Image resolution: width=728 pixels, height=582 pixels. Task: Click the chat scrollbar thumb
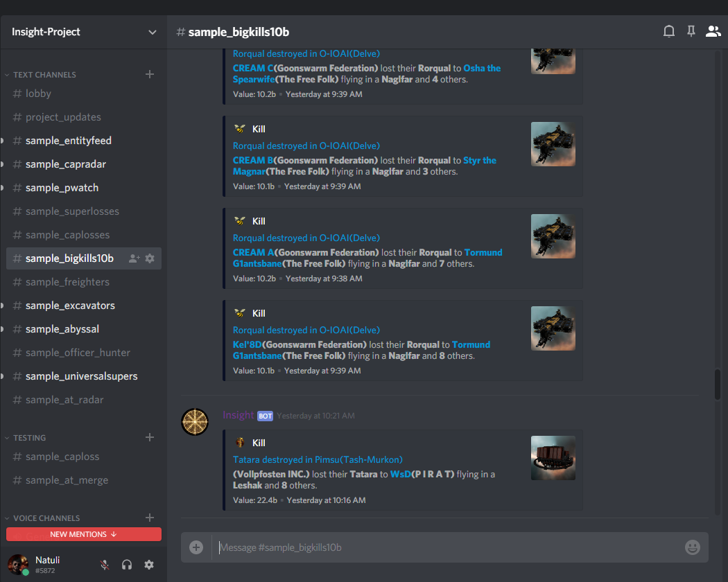tap(718, 385)
